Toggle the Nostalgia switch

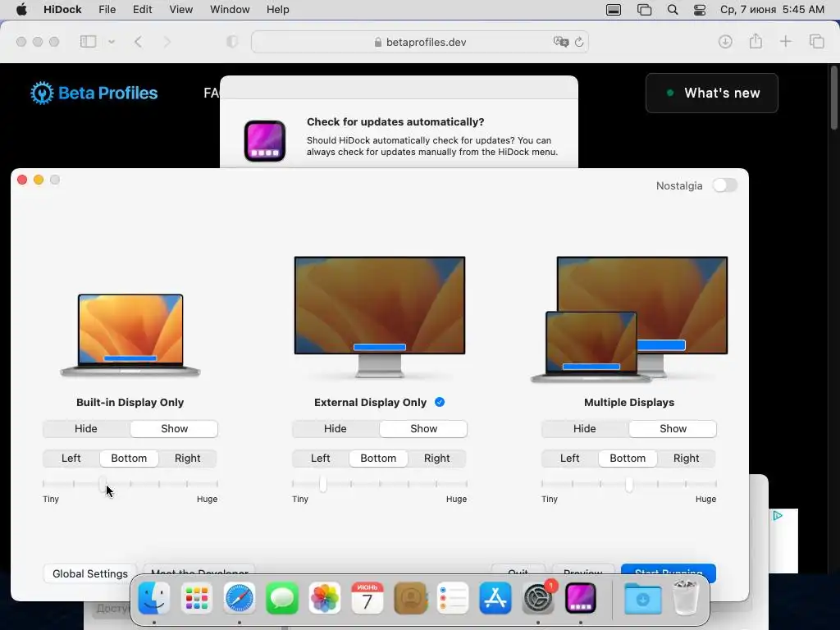click(x=725, y=185)
